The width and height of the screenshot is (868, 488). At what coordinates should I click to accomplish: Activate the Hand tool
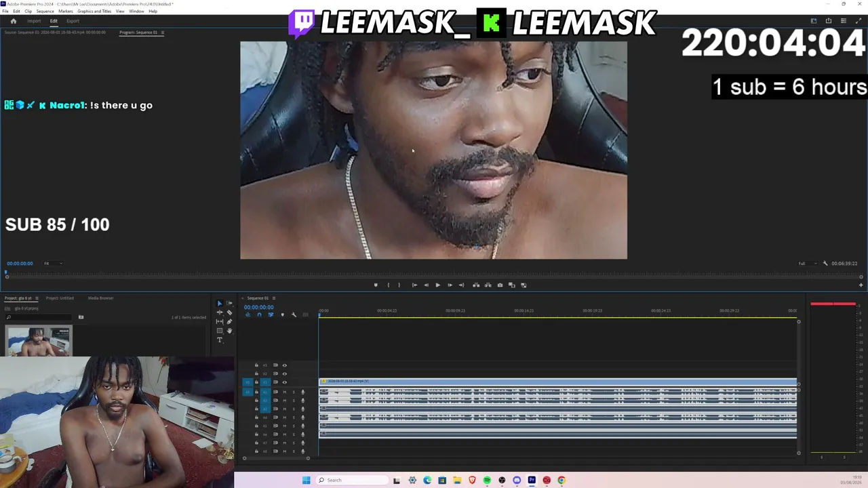tap(229, 331)
